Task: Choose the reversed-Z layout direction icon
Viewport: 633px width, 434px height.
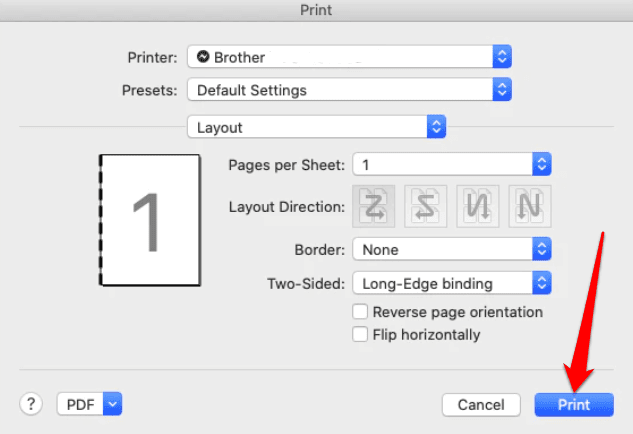Action: tap(424, 207)
